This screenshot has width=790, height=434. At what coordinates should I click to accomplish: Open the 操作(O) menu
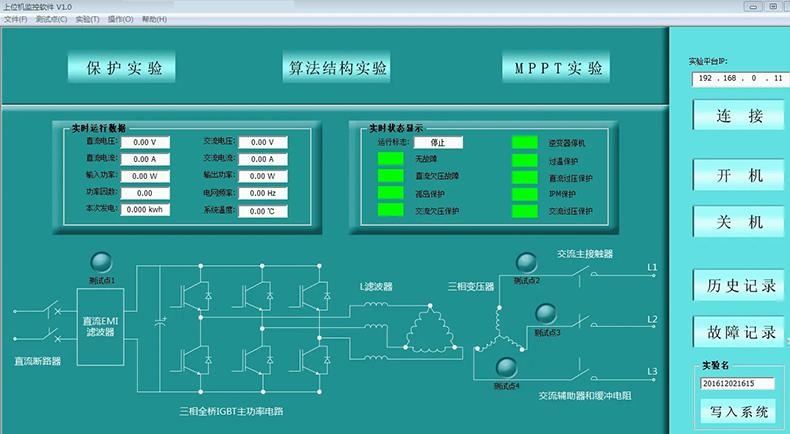click(x=121, y=19)
